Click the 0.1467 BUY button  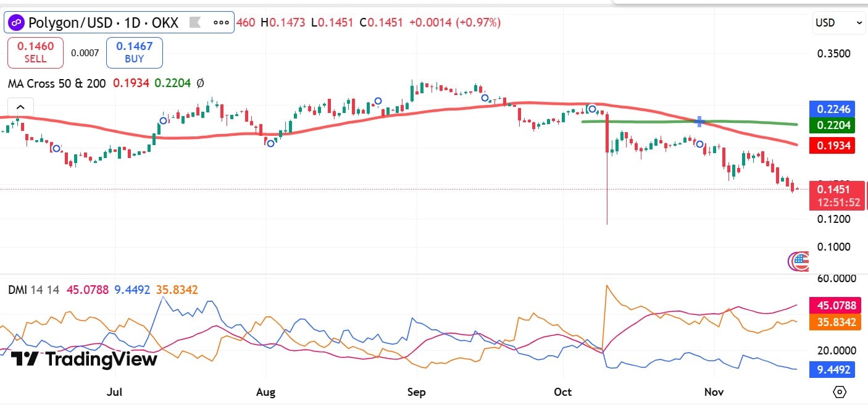tap(134, 52)
